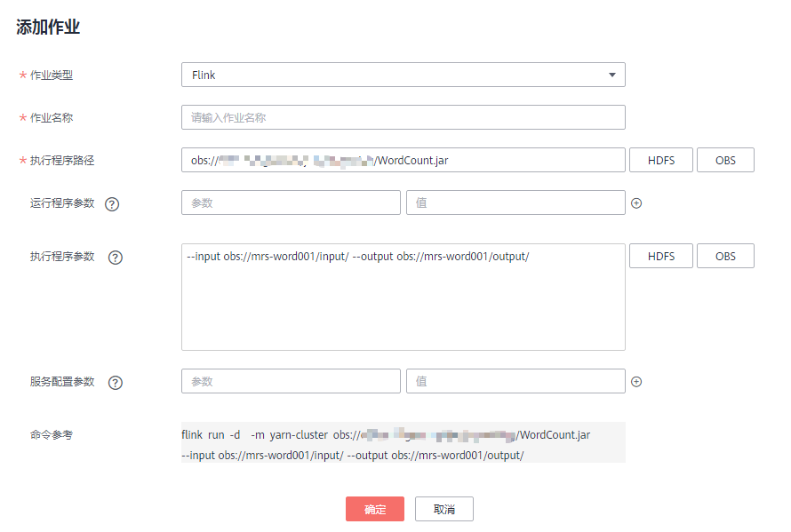Click the 执行程序路径 text field
The height and width of the screenshot is (532, 791).
pos(403,160)
